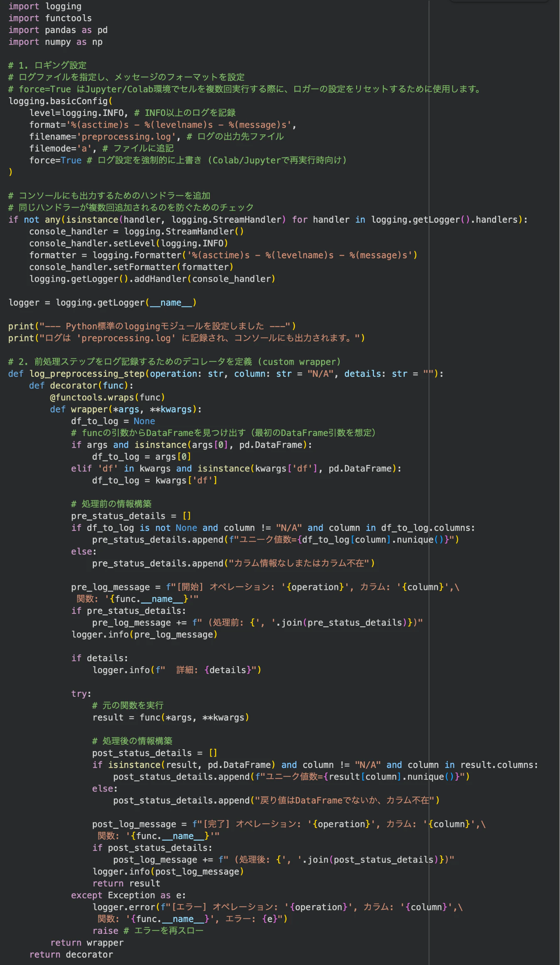Click the 'logger.error(f"[エラー]' line
560x965 pixels.
click(277, 907)
